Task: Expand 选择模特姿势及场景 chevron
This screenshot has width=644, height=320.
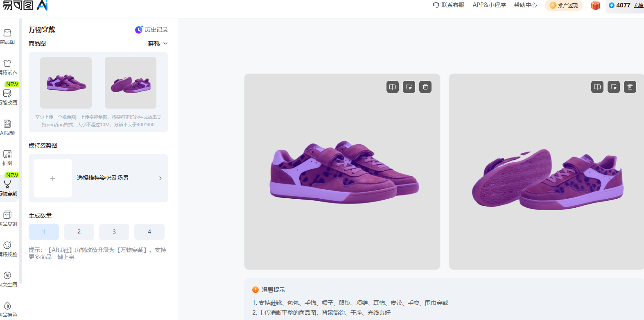Action: pyautogui.click(x=160, y=178)
